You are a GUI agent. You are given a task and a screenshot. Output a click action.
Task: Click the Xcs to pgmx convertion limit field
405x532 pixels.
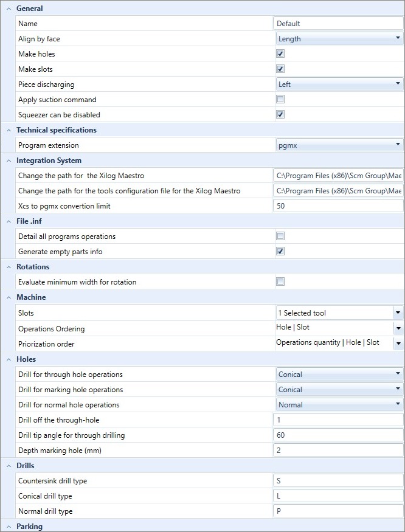338,206
